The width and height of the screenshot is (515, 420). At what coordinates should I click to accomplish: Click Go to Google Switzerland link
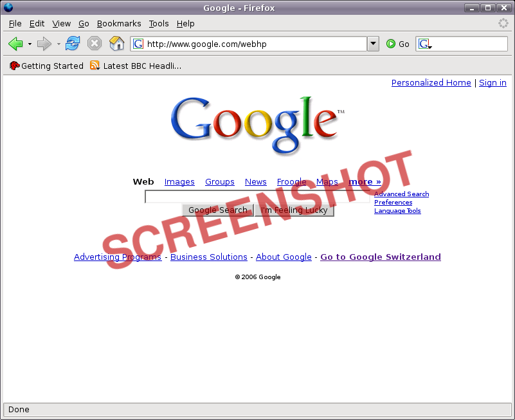(381, 257)
